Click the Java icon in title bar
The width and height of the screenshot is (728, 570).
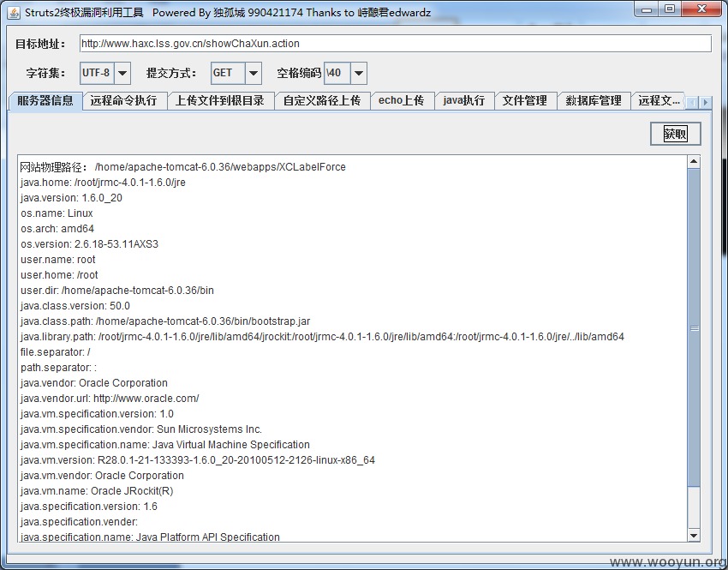point(14,13)
